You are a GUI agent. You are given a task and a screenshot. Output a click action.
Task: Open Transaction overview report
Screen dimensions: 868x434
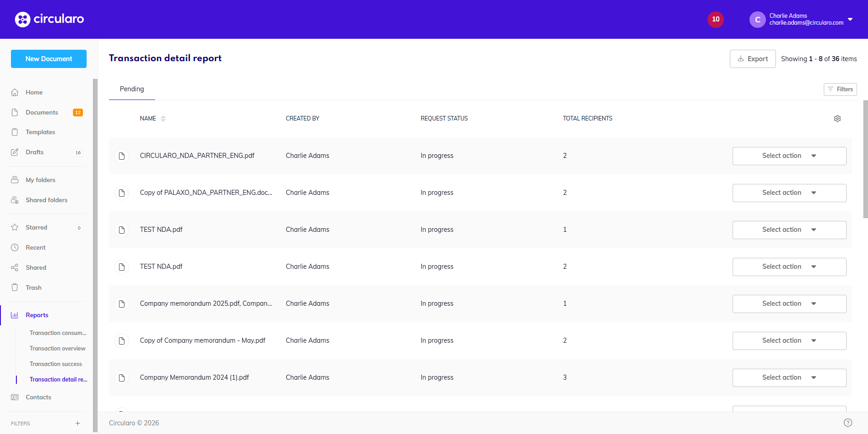[x=57, y=348]
